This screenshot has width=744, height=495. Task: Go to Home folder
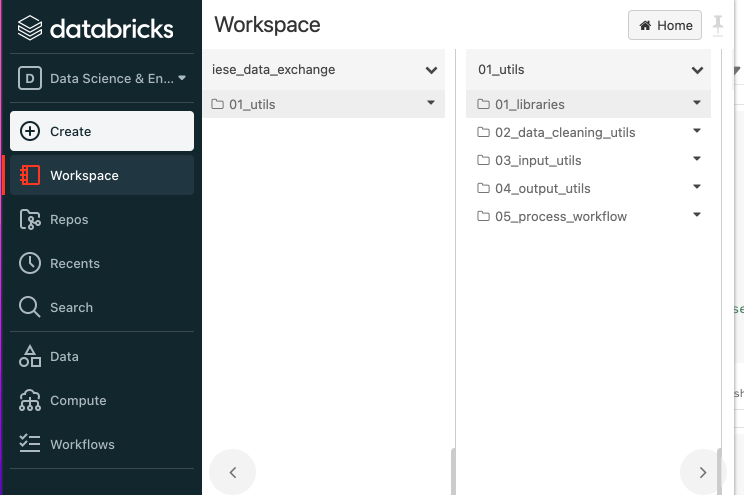point(665,25)
